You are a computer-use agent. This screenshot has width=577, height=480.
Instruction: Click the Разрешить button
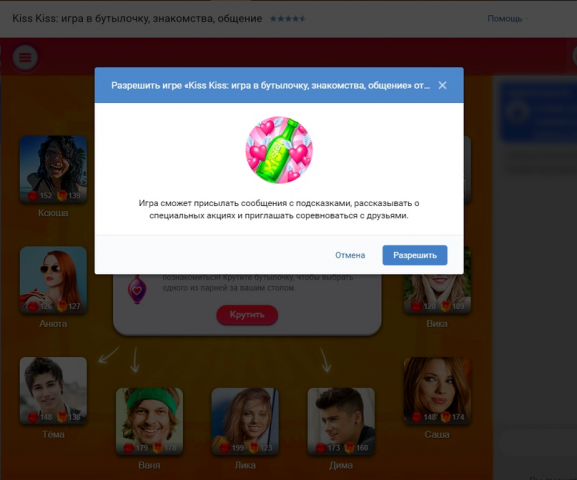(x=415, y=255)
